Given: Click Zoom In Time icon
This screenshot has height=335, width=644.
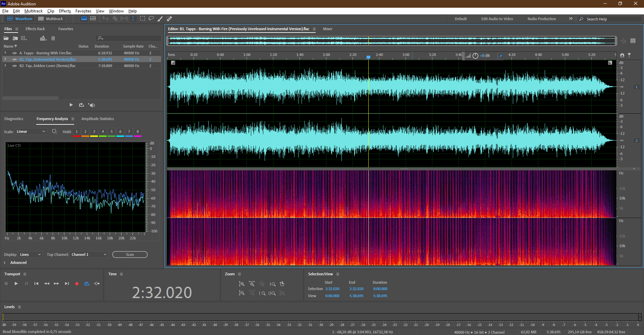Looking at the screenshot, I should click(252, 284).
